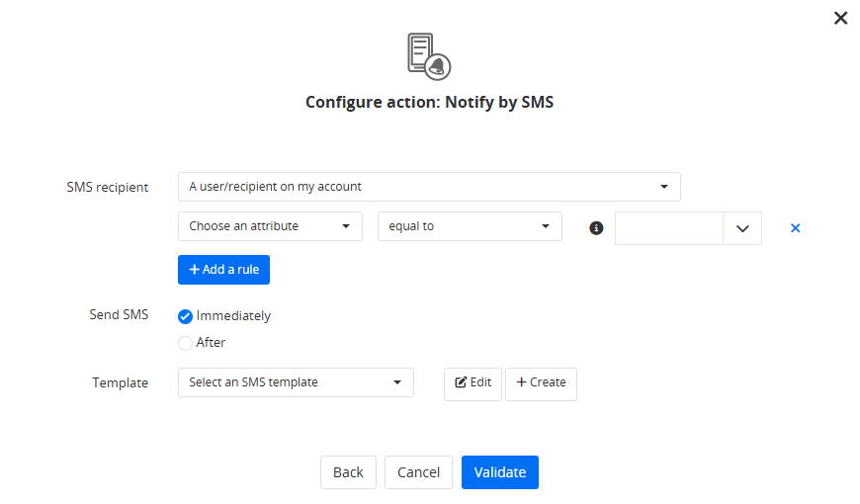Edit the selected SMS template

coord(473,383)
